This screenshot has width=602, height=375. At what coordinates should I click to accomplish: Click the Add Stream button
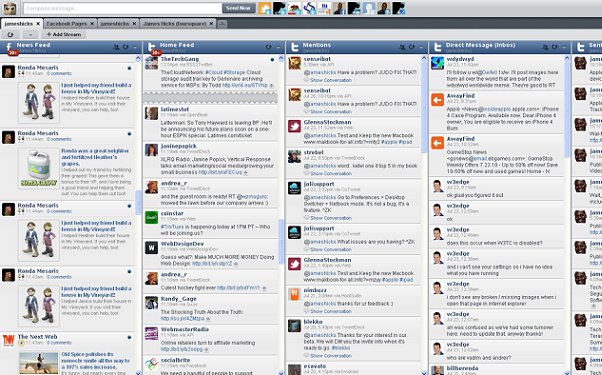tap(64, 35)
